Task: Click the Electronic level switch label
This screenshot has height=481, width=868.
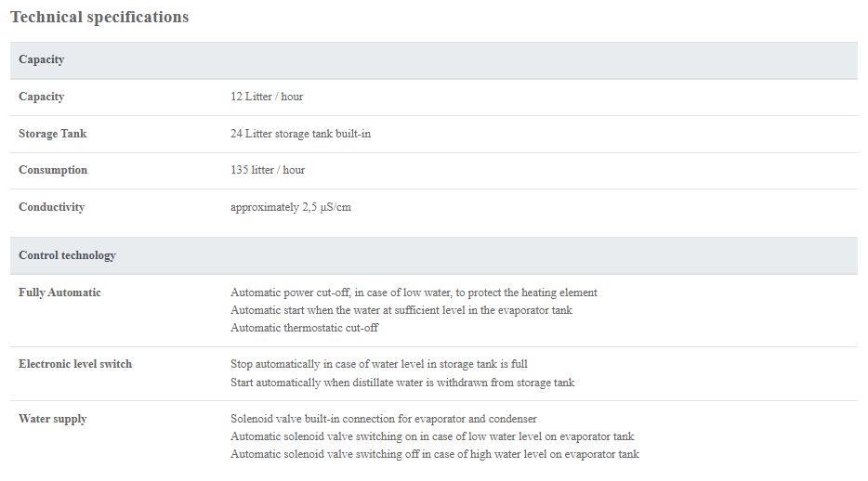Action: (x=75, y=364)
